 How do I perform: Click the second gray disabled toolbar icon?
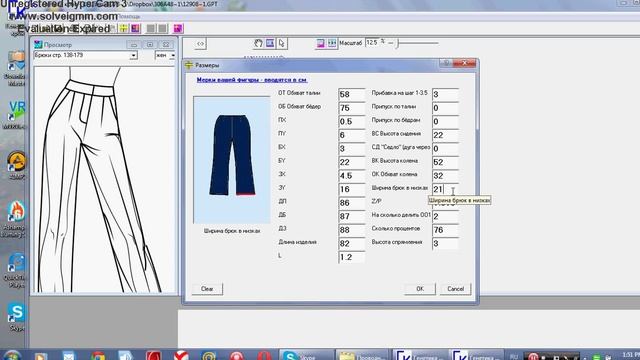(162, 28)
